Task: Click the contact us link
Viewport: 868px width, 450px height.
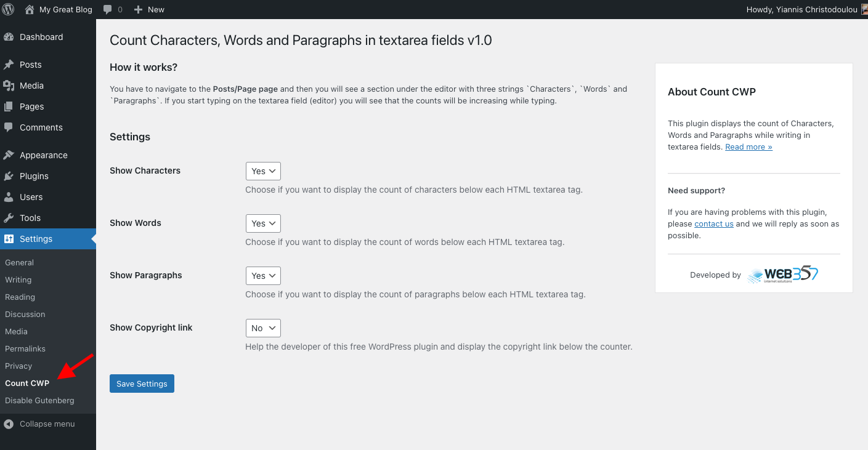Action: 713,223
